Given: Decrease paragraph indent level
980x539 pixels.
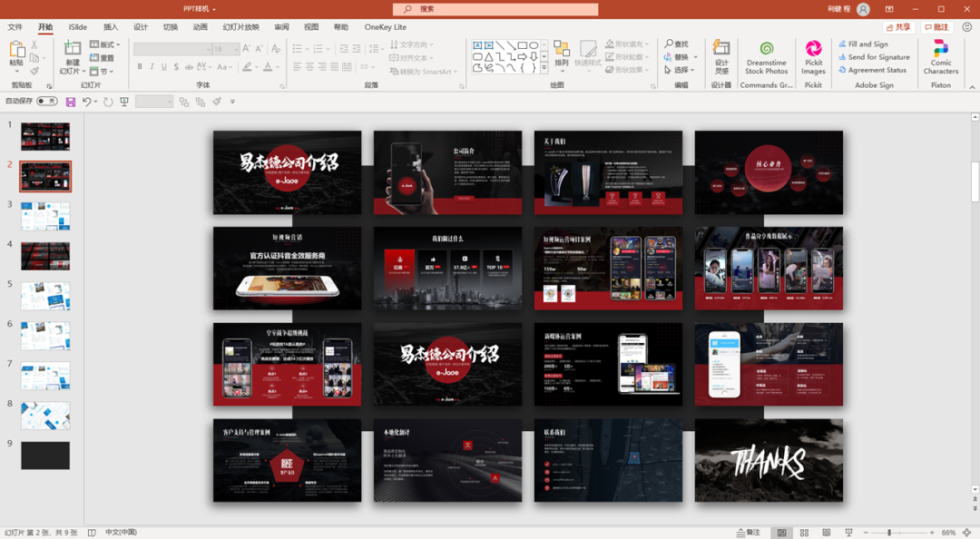Looking at the screenshot, I should point(343,49).
